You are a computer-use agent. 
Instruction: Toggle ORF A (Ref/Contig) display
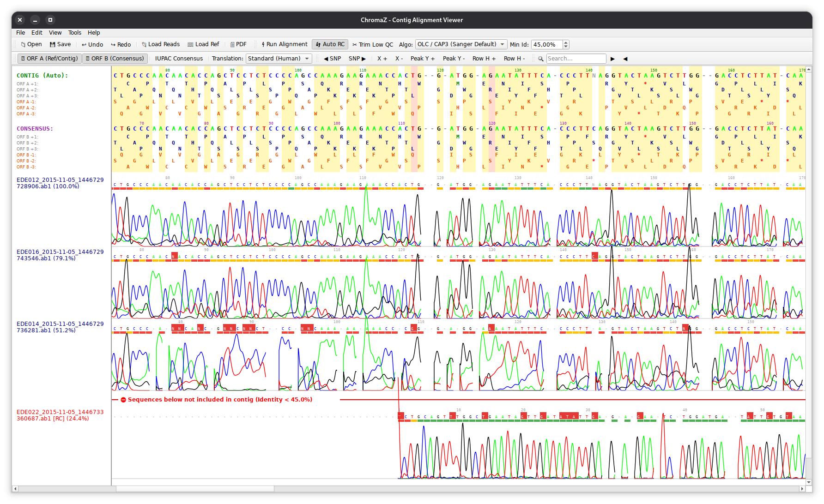pos(49,59)
